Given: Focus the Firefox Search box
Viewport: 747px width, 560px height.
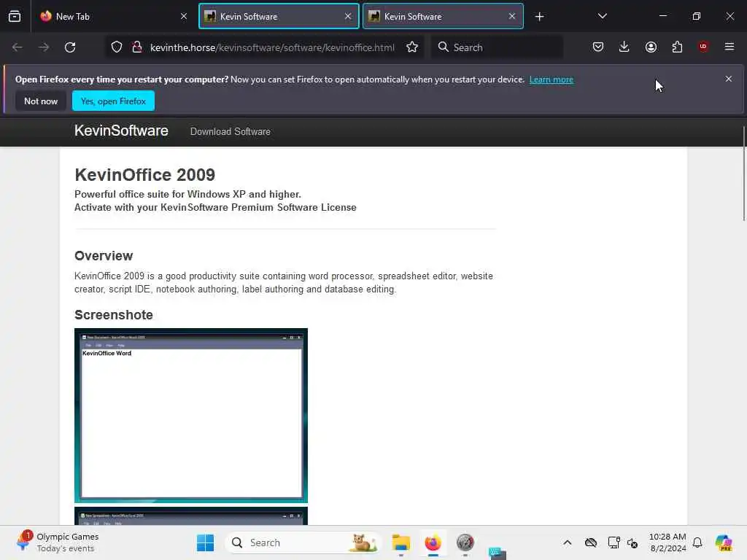Looking at the screenshot, I should [x=497, y=47].
